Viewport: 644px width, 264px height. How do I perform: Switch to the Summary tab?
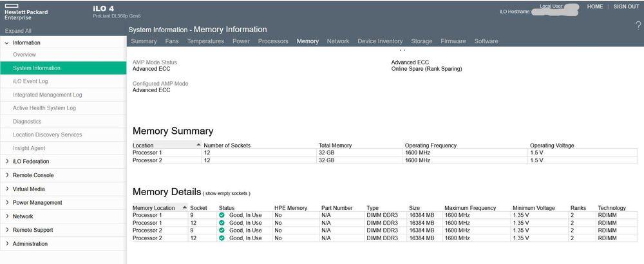click(x=144, y=41)
